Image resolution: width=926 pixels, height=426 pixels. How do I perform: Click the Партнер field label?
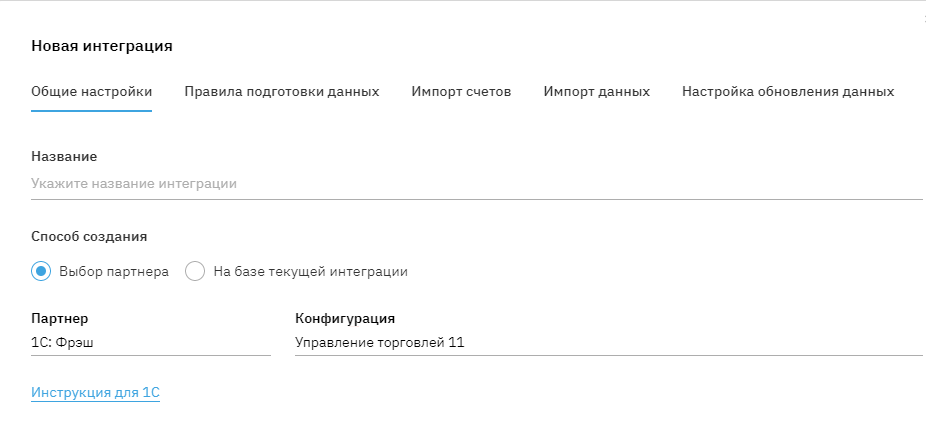(x=59, y=319)
